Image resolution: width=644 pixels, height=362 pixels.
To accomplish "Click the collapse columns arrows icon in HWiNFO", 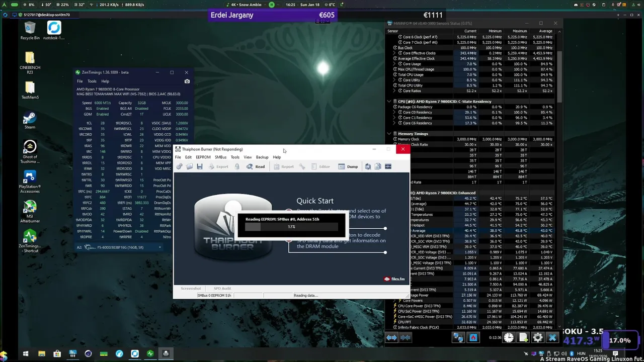I will coord(406,338).
